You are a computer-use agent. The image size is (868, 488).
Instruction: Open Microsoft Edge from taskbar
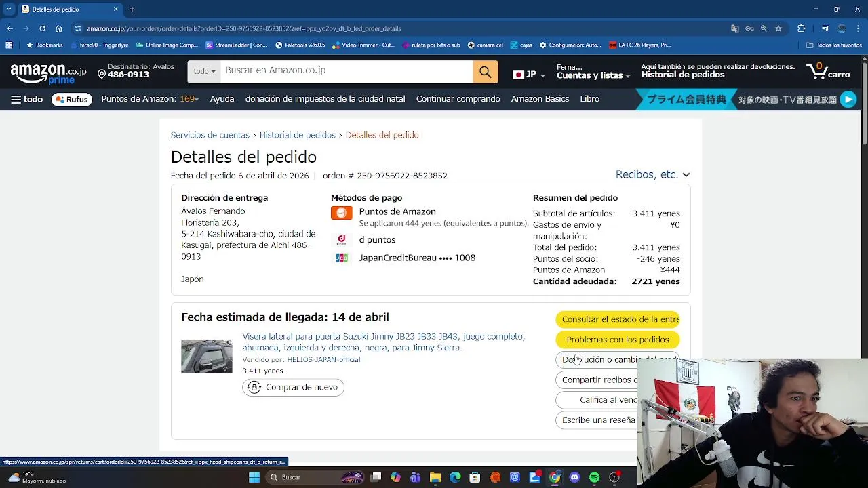point(455,477)
